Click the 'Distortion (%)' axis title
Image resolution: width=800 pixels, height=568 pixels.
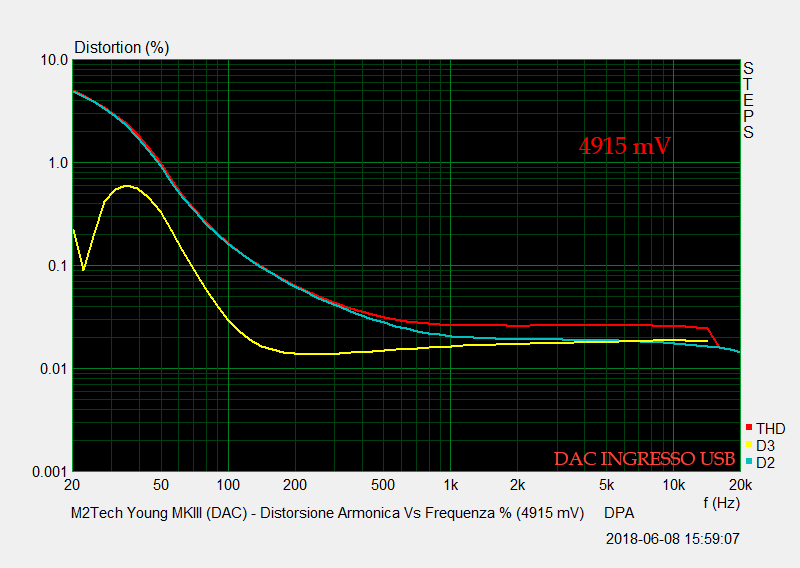[x=121, y=47]
